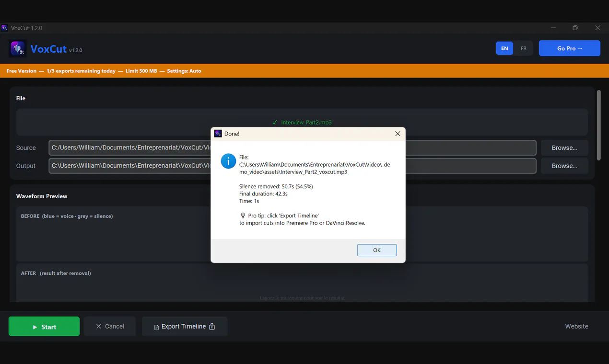Click the lightbulb Pro tip icon
This screenshot has width=609, height=364.
pos(243,216)
